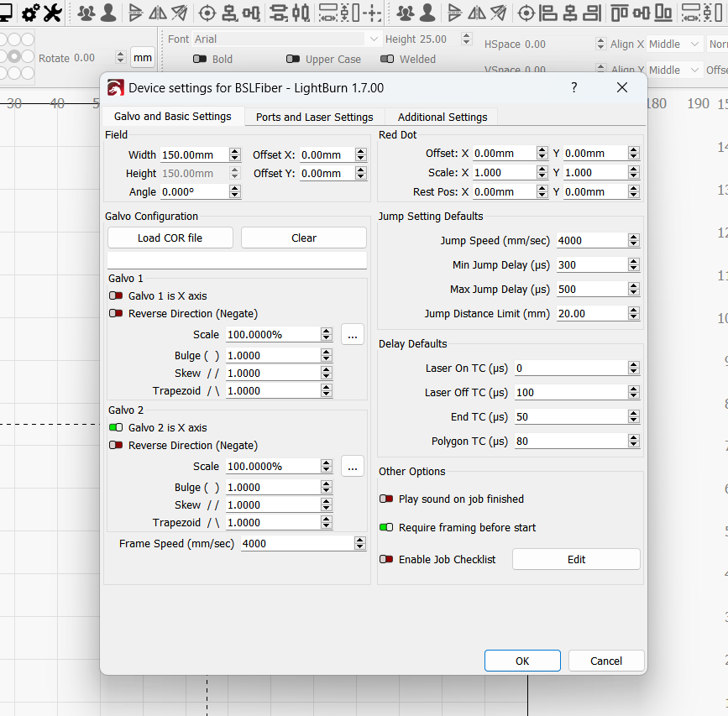Click the Jump Distance Limit stepper arrows
Image resolution: width=728 pixels, height=716 pixels.
(634, 313)
